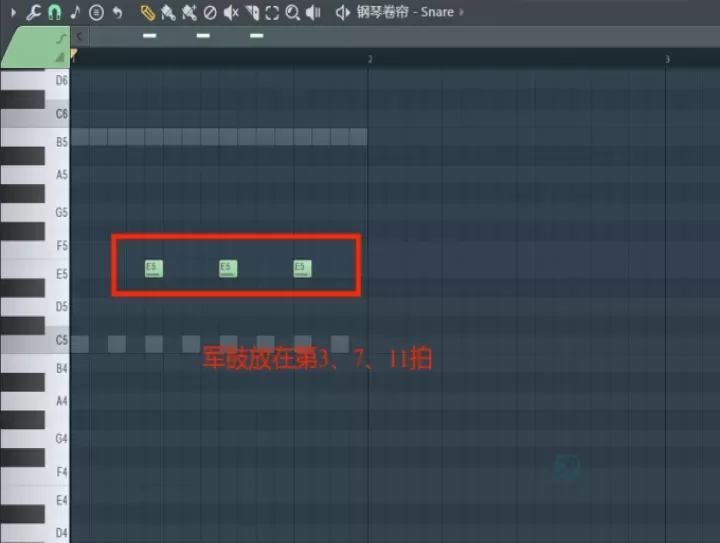This screenshot has width=720, height=543.
Task: Play the B5 piano key
Action: (57, 142)
